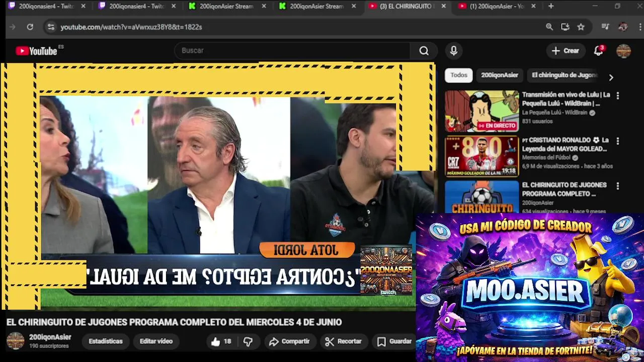Select the El chiringuito de Jugones chip
Viewport: 644px width, 362px height.
(564, 75)
